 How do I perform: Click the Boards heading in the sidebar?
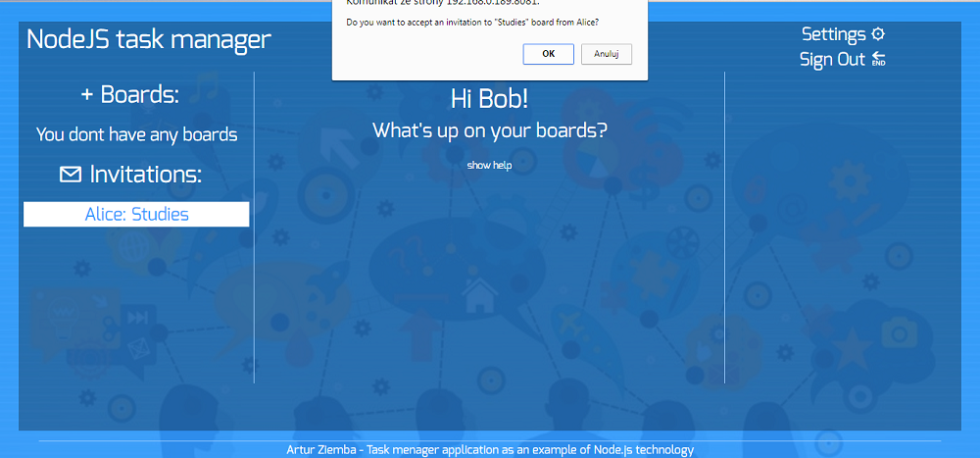tap(140, 95)
